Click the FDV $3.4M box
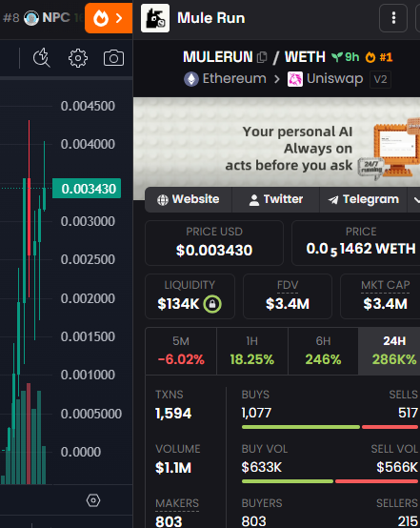The width and height of the screenshot is (420, 528). (288, 296)
